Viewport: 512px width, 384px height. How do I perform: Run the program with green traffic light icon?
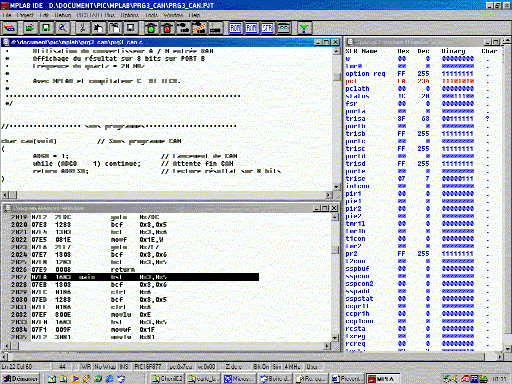pyautogui.click(x=151, y=28)
